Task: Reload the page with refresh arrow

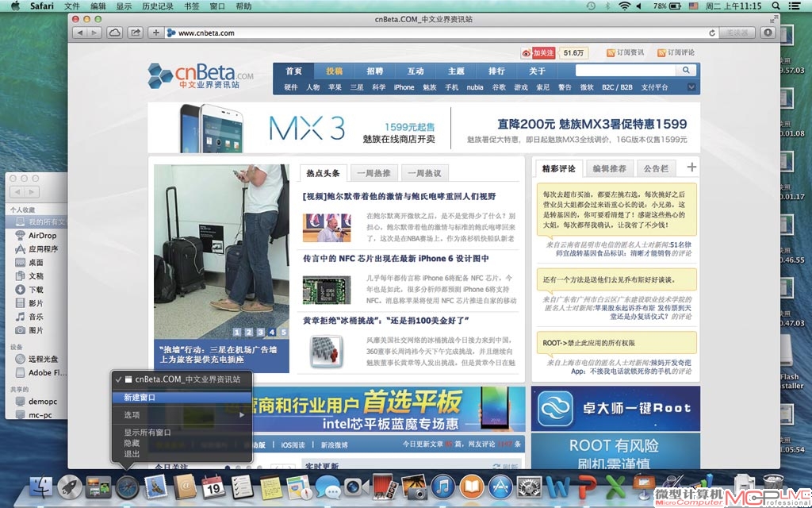Action: [712, 33]
